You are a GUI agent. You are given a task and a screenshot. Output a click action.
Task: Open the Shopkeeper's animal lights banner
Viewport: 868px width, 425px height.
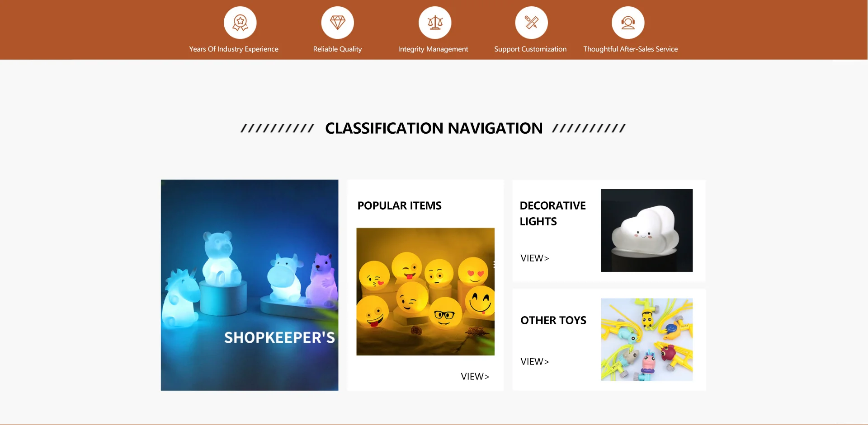[250, 285]
